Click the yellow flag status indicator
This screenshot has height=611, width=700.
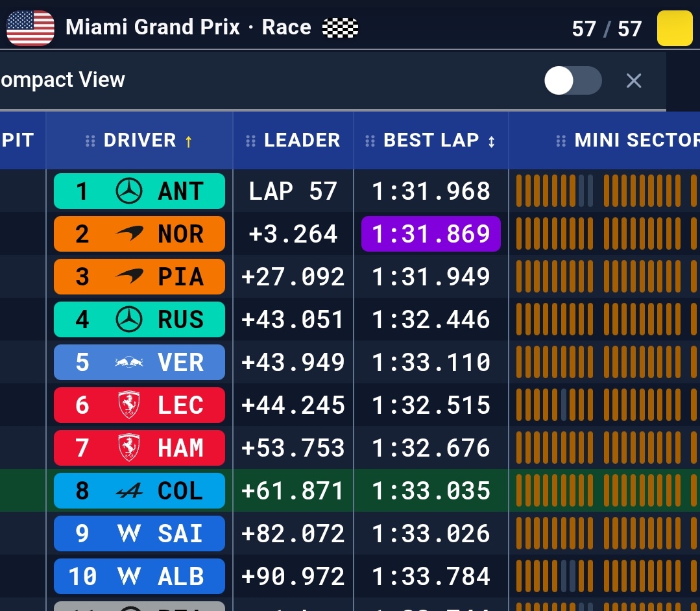point(675,28)
